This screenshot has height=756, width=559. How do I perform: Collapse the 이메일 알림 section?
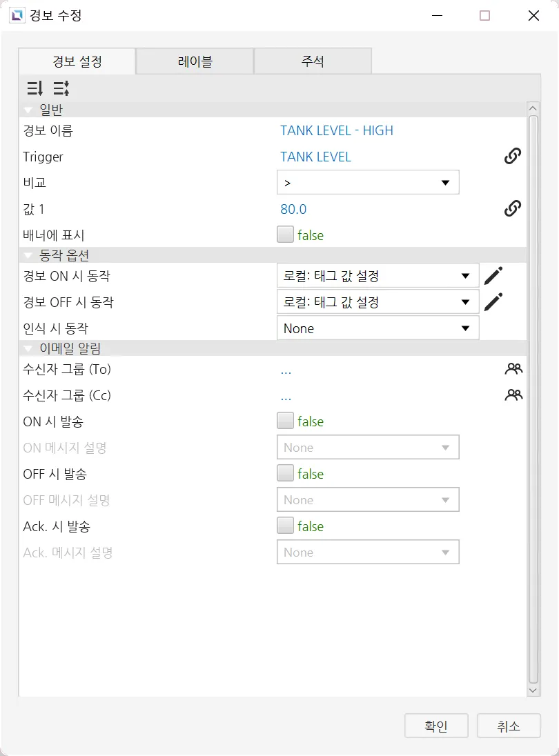click(28, 348)
